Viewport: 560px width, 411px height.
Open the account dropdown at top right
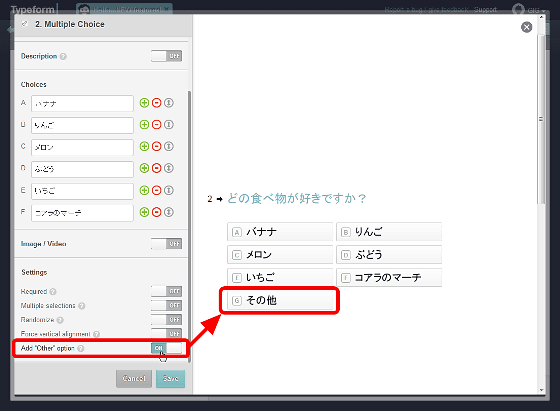coord(529,10)
